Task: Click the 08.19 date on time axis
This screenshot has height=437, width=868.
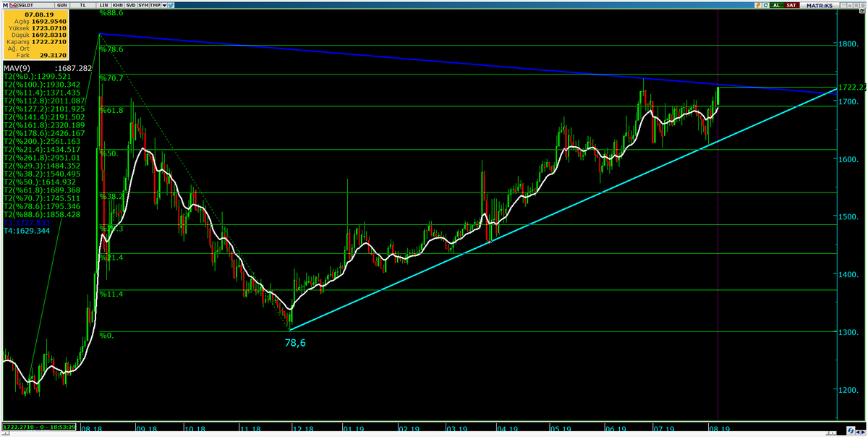Action: [x=720, y=430]
